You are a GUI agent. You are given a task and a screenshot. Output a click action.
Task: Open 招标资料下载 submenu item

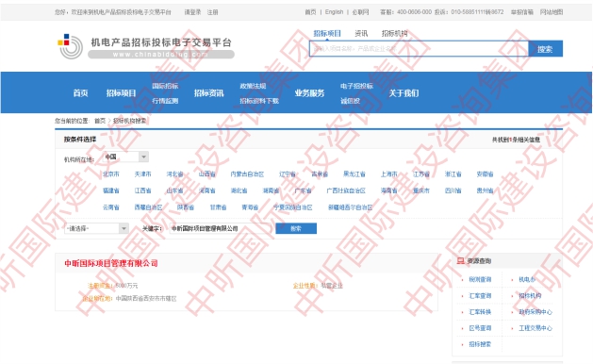tap(259, 101)
